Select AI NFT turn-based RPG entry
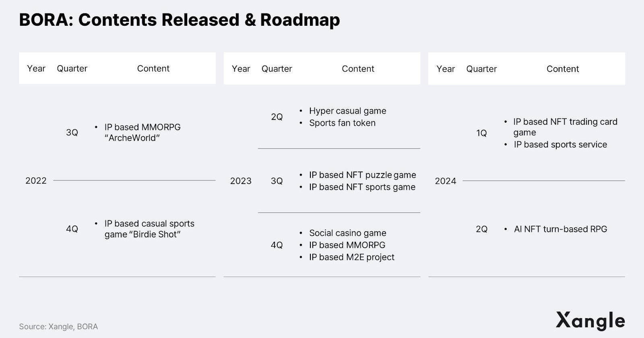The height and width of the screenshot is (338, 644). [x=560, y=229]
